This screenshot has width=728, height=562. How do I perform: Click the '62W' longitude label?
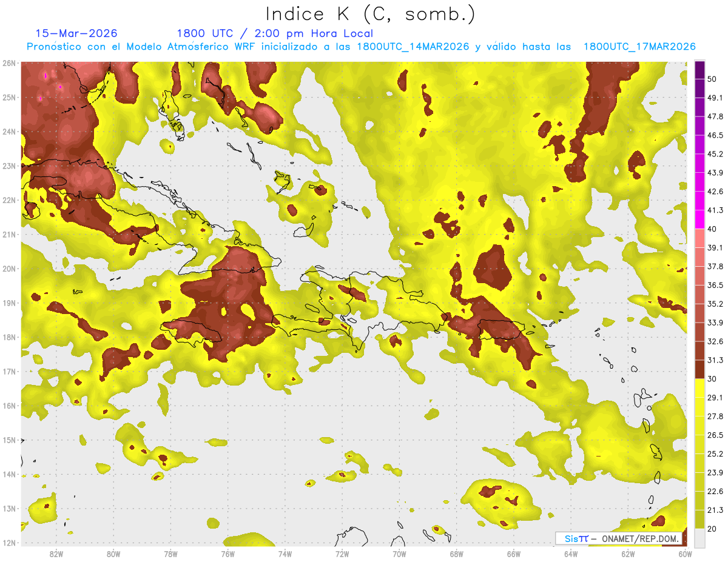[x=629, y=554]
